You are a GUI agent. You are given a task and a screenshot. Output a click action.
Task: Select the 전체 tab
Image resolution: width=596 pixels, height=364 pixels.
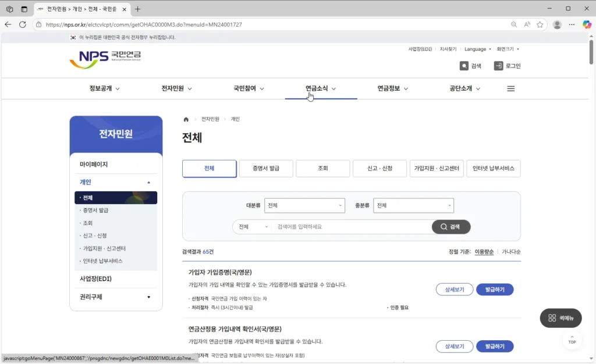click(x=209, y=169)
